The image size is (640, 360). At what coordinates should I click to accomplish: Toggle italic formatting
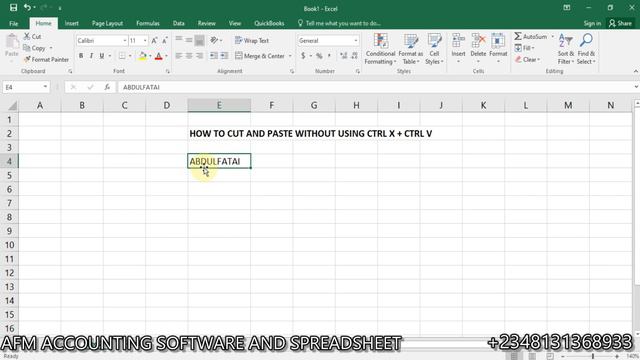click(91, 56)
